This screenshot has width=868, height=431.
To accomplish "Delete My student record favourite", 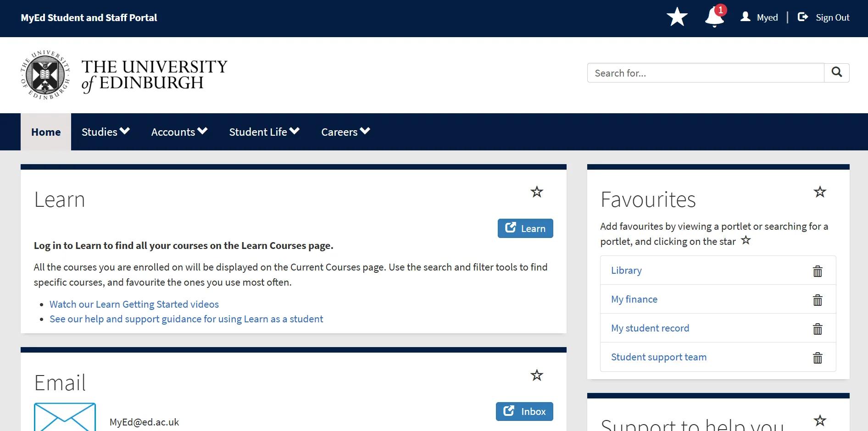I will [818, 329].
